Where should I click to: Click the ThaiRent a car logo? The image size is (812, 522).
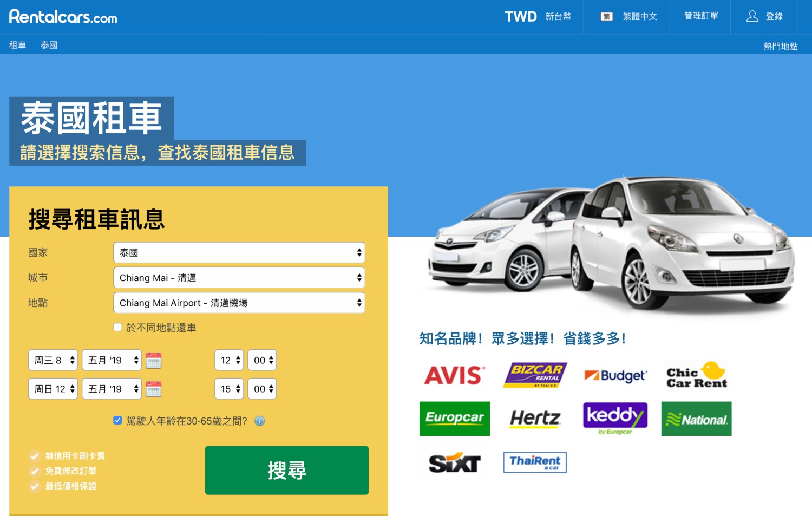535,462
